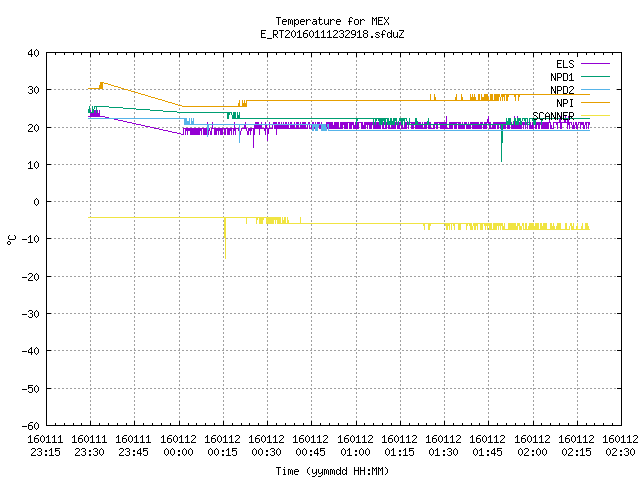Click the yellow SCANNER legend line sample
Screen dimensions: 640x480
(x=595, y=116)
